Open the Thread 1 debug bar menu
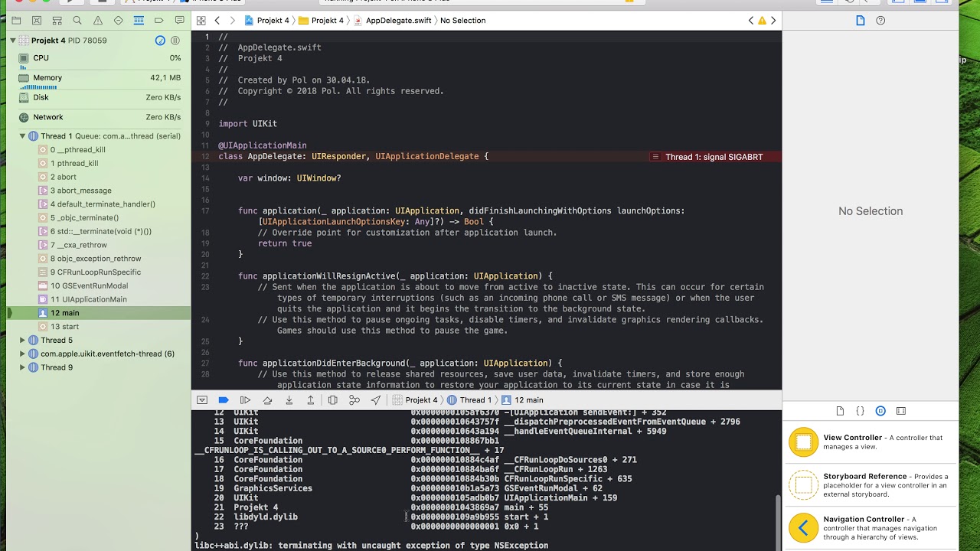The image size is (980, 551). pyautogui.click(x=469, y=400)
